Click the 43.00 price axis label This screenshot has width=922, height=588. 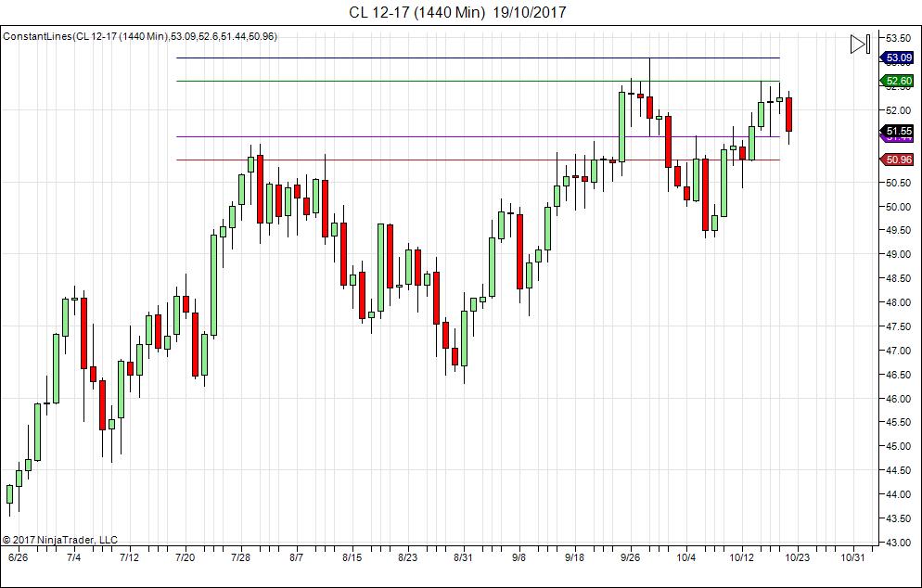tap(899, 543)
